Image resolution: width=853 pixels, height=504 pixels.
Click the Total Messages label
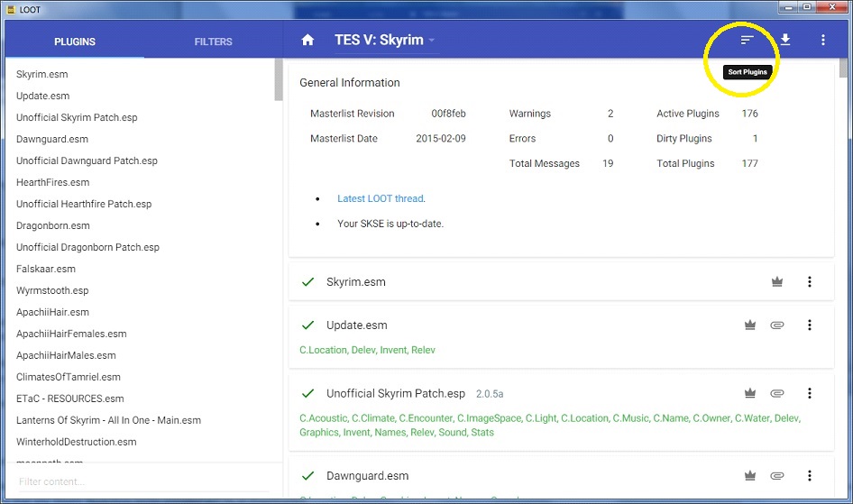point(544,164)
